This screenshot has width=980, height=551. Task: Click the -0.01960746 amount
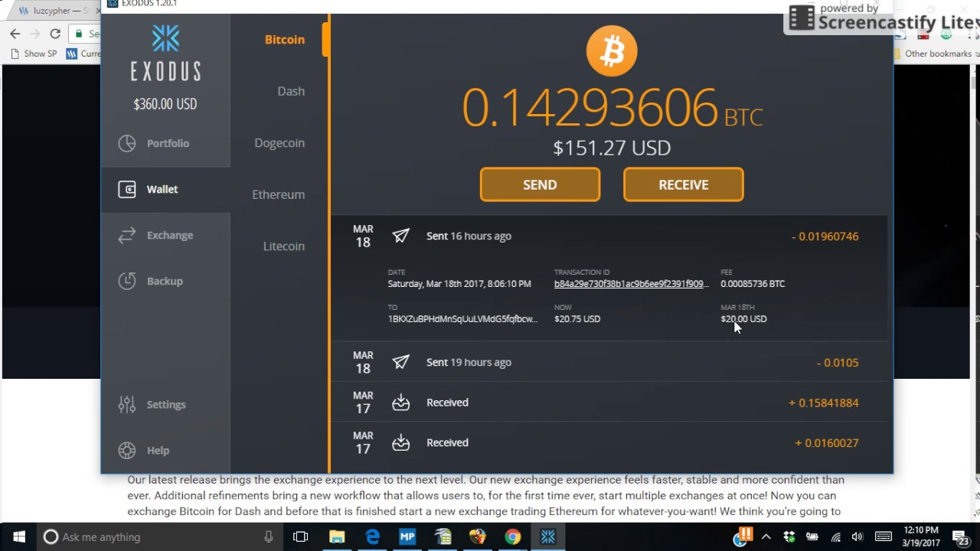coord(825,236)
